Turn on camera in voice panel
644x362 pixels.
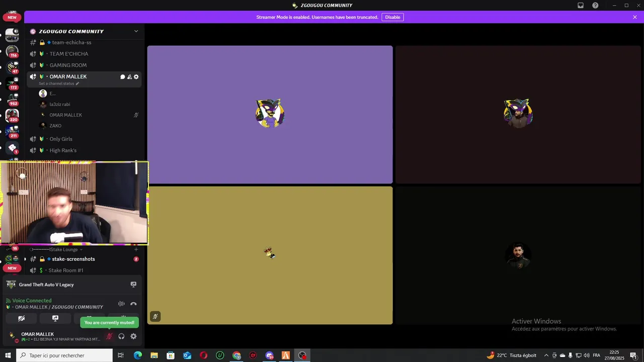[x=21, y=318]
